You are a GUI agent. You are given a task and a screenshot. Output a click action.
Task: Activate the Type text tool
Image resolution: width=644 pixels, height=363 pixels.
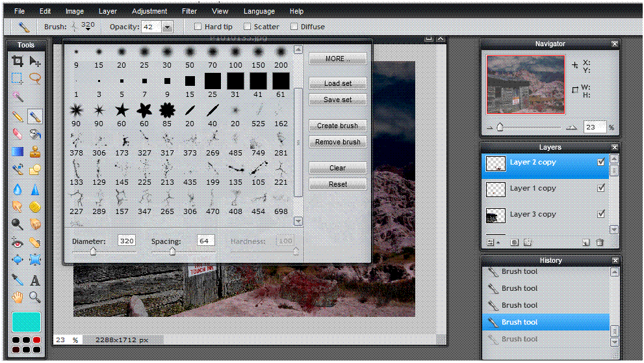(35, 280)
